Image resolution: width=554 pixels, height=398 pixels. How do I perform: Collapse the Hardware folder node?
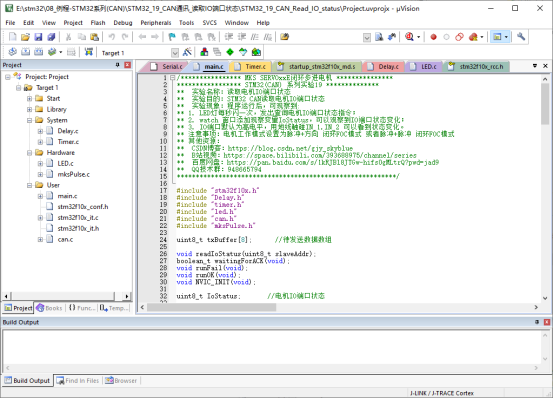pyautogui.click(x=30, y=153)
